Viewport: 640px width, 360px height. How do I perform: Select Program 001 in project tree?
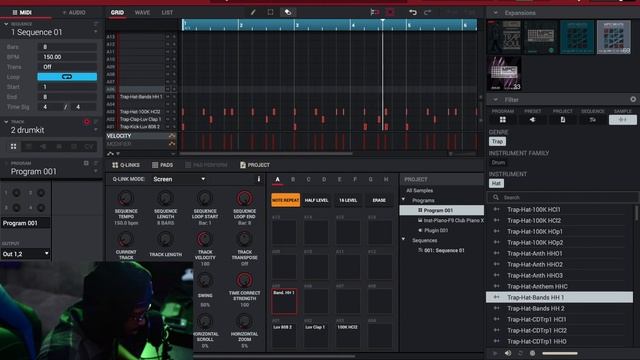tap(442, 210)
